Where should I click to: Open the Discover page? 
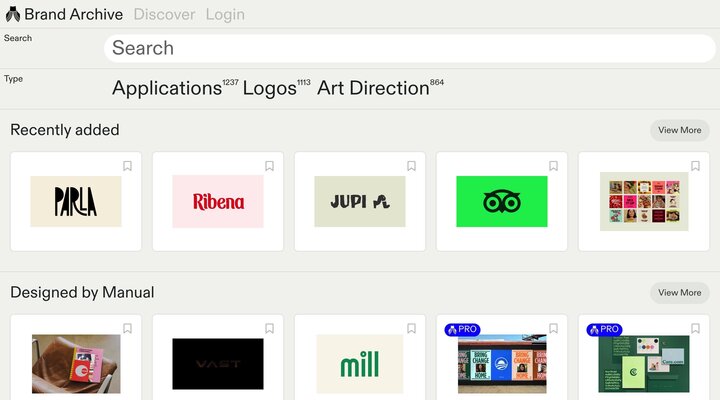pyautogui.click(x=164, y=15)
